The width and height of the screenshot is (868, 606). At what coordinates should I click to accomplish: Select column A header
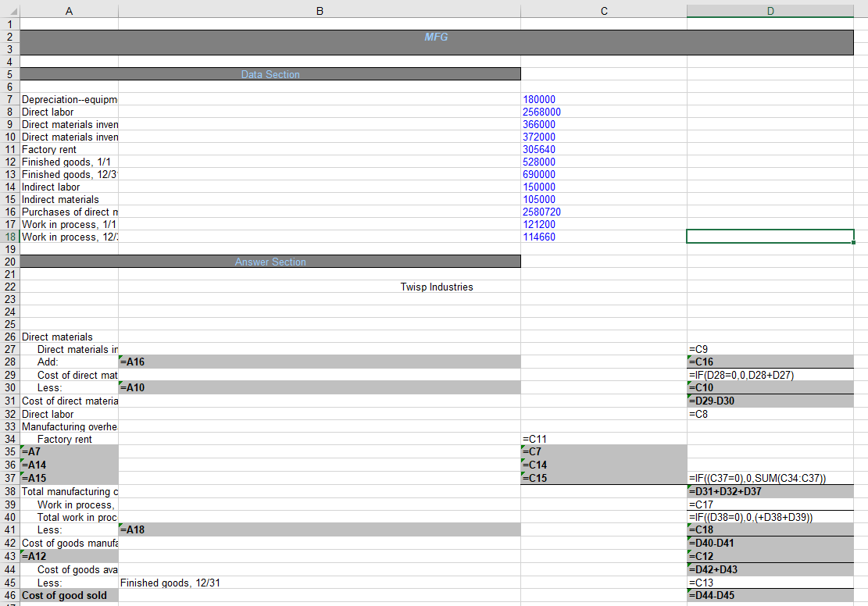(x=69, y=11)
